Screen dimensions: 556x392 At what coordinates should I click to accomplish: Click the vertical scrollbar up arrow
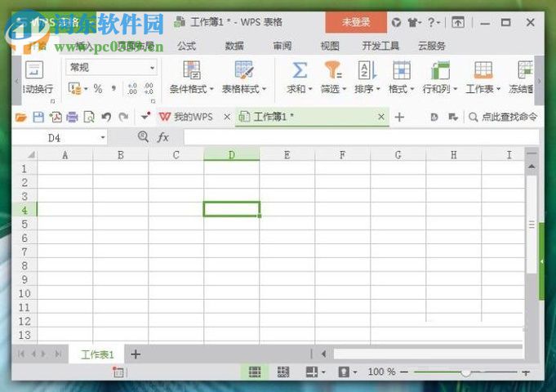pos(532,167)
